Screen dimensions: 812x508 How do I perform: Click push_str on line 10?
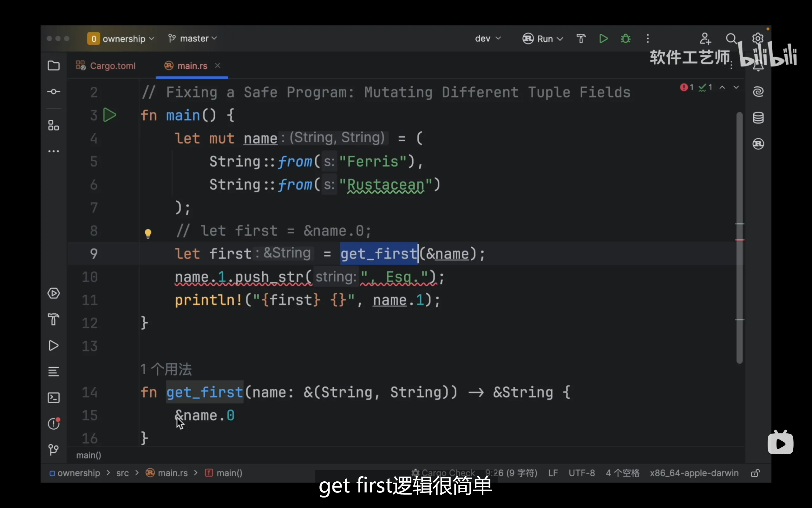(x=269, y=277)
